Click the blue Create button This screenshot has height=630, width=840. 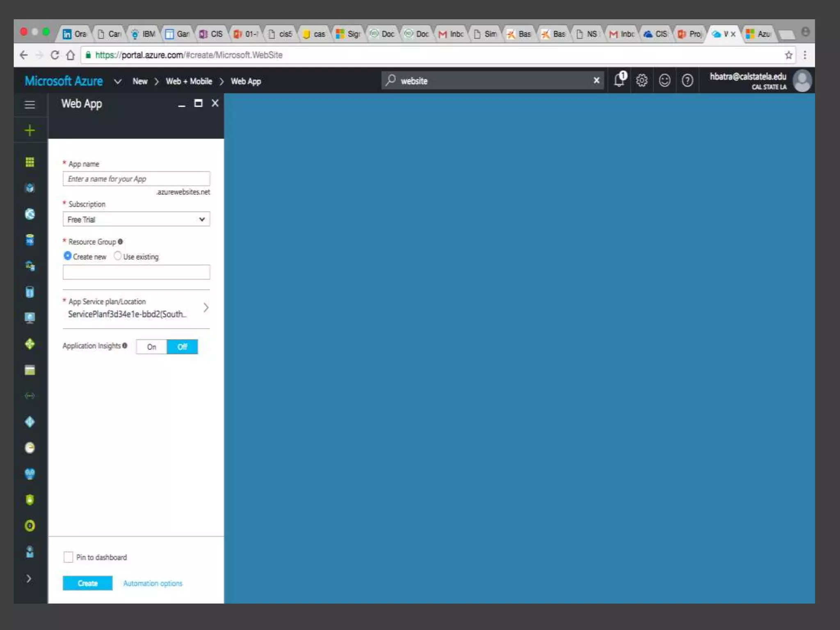[x=87, y=583]
